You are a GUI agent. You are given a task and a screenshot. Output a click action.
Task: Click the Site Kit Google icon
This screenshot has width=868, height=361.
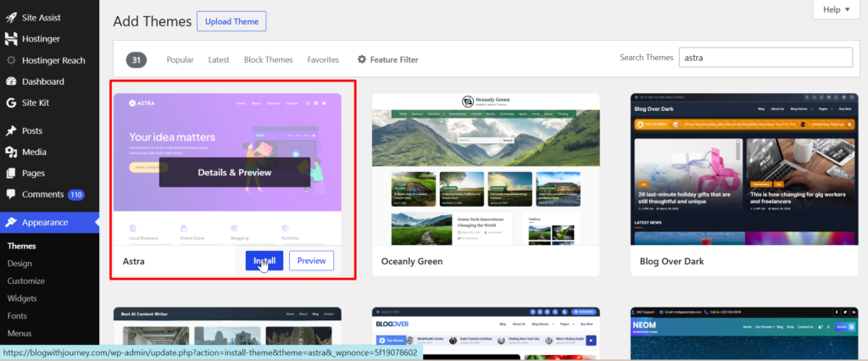11,103
